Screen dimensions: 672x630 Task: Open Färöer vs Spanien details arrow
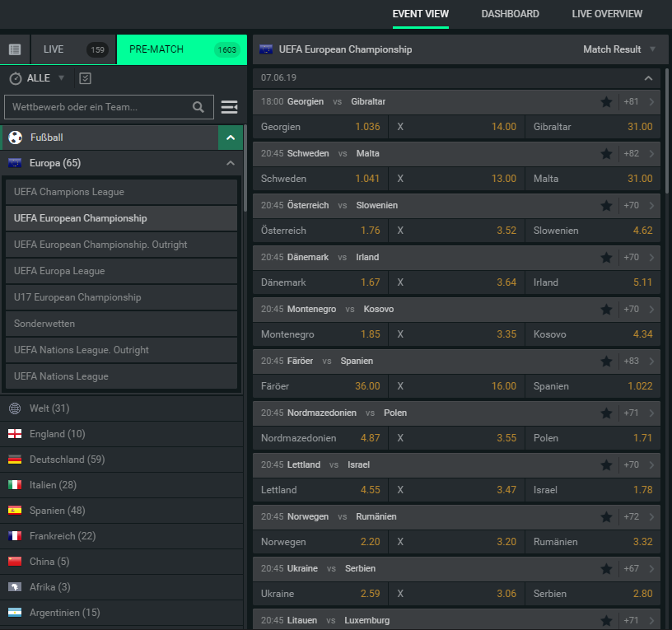pyautogui.click(x=651, y=362)
